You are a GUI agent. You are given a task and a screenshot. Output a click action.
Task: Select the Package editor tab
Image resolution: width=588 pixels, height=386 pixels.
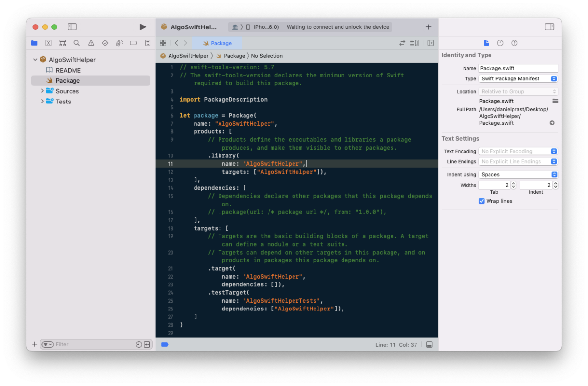point(217,43)
